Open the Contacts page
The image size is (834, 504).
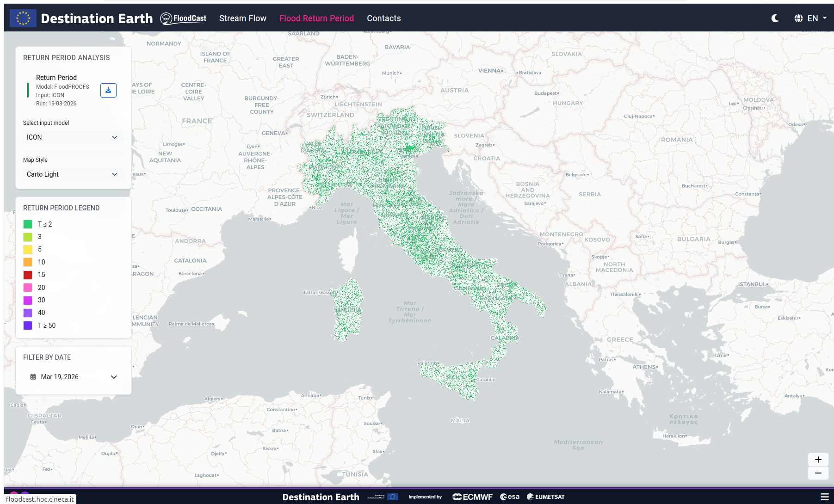pos(384,18)
